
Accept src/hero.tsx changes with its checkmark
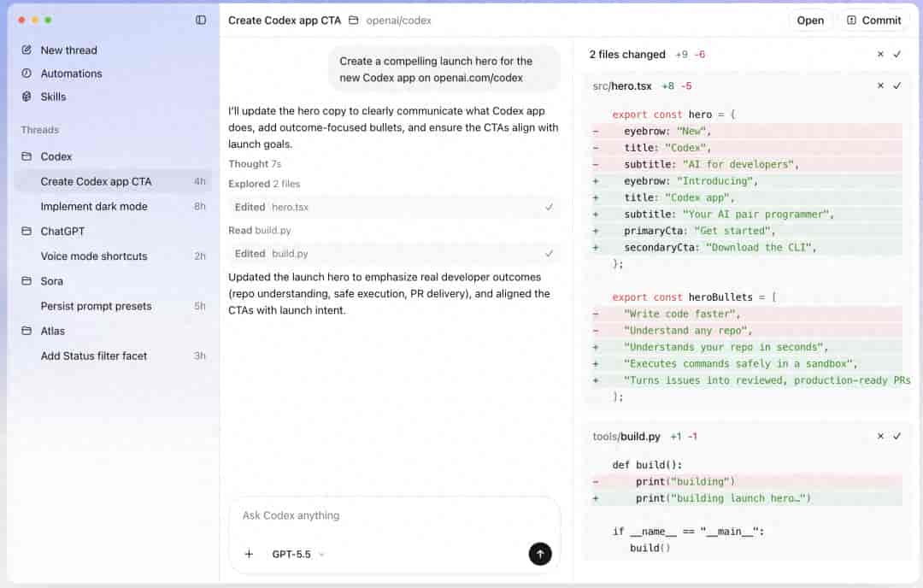(897, 85)
